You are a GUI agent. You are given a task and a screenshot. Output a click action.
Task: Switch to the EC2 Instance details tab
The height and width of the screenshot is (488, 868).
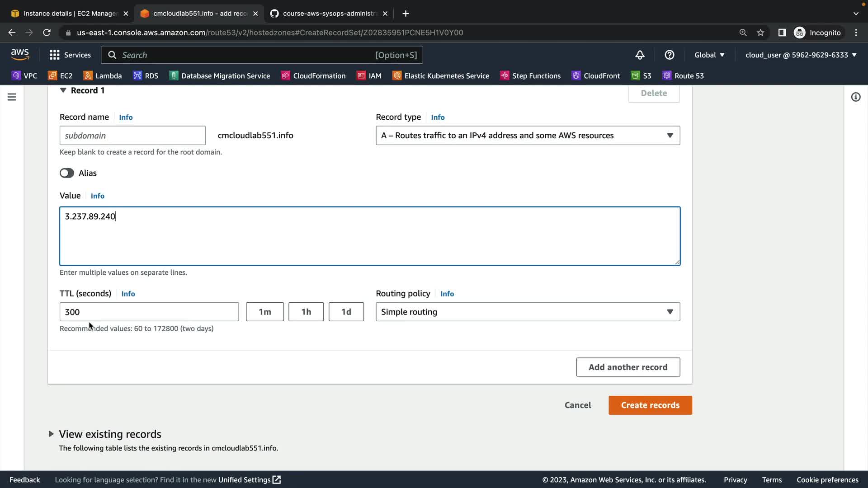[70, 14]
